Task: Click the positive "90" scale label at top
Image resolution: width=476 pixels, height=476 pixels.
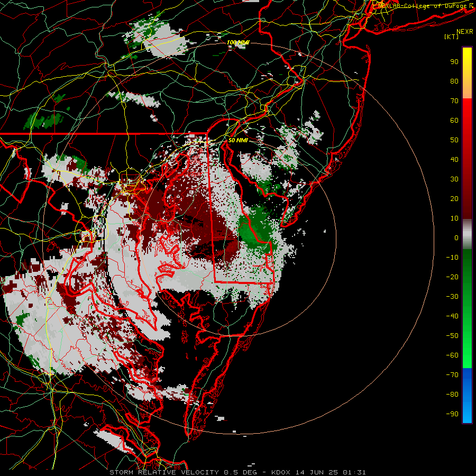Action: (454, 62)
